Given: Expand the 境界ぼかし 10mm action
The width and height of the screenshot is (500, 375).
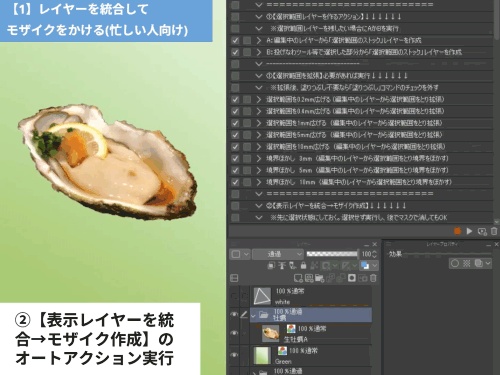Looking at the screenshot, I should click(259, 182).
